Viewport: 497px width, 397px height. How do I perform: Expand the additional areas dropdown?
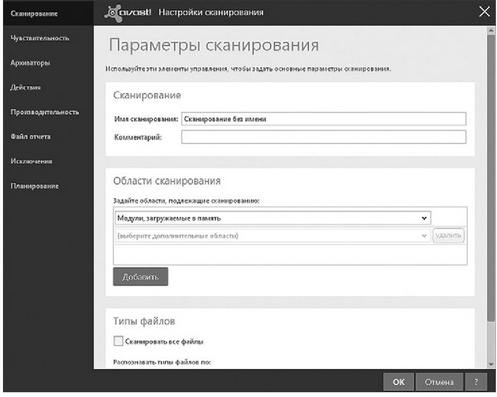pos(272,236)
